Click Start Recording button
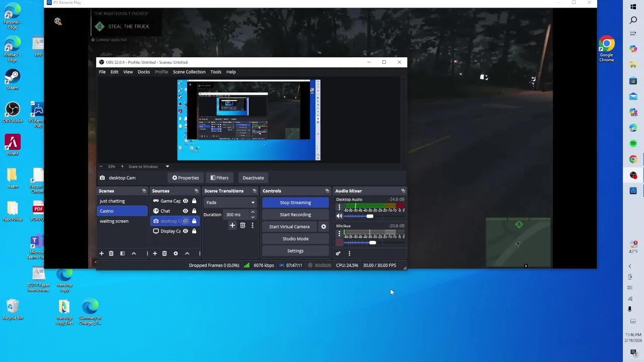The height and width of the screenshot is (362, 644). click(295, 215)
